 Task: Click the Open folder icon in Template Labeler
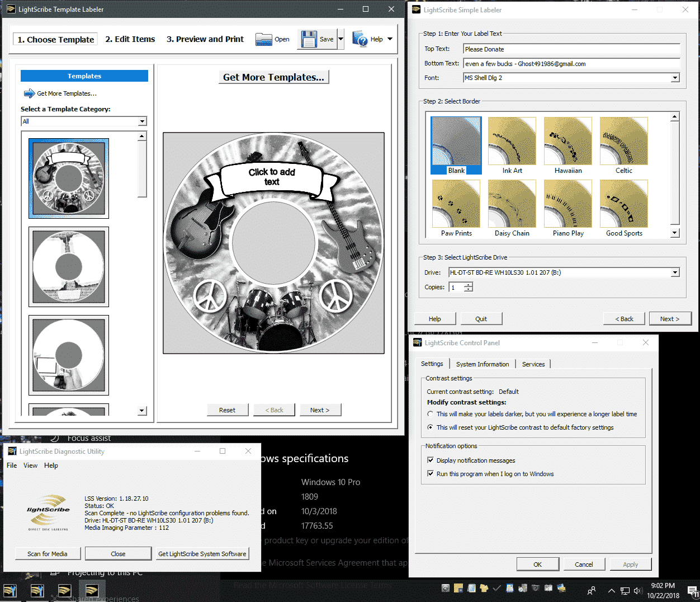(263, 39)
